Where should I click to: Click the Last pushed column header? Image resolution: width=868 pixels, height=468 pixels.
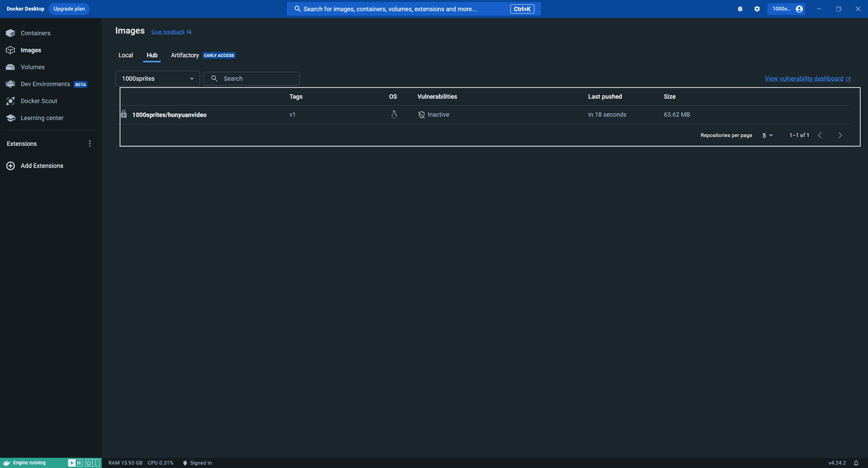605,96
